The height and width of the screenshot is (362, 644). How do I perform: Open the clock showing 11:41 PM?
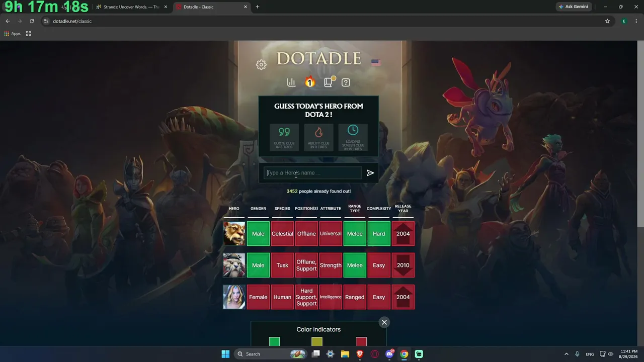coord(627,354)
